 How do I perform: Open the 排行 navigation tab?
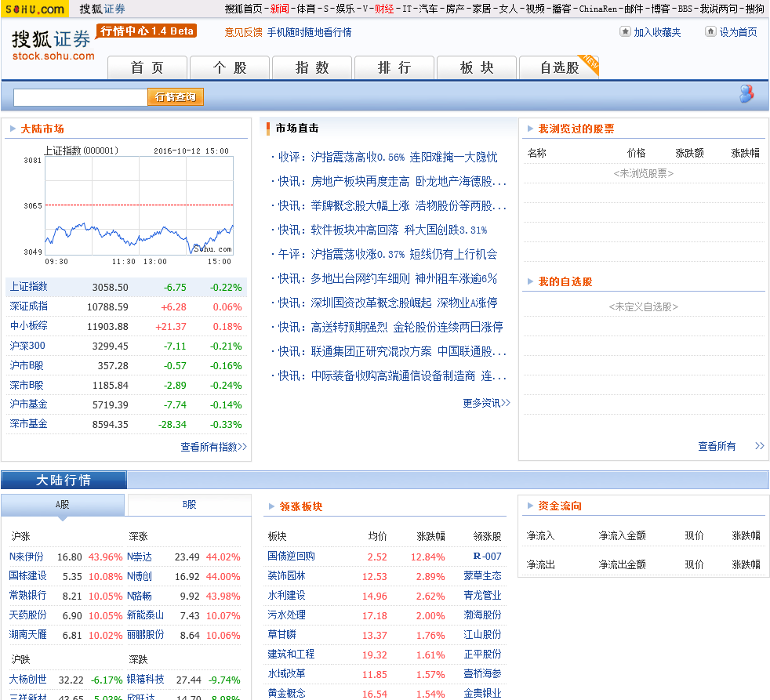(x=394, y=67)
